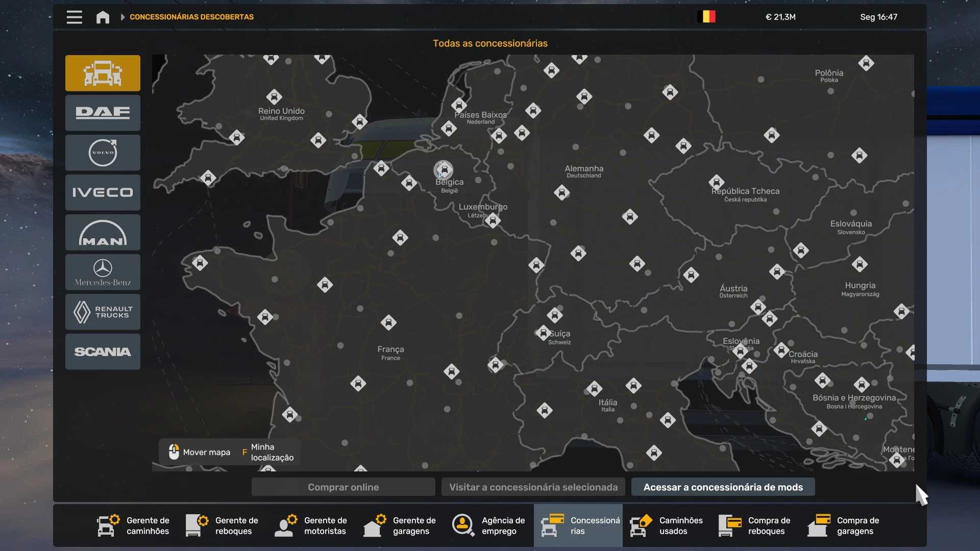The image size is (980, 551).
Task: Click Visitar a concessionária selecionada
Action: click(533, 487)
